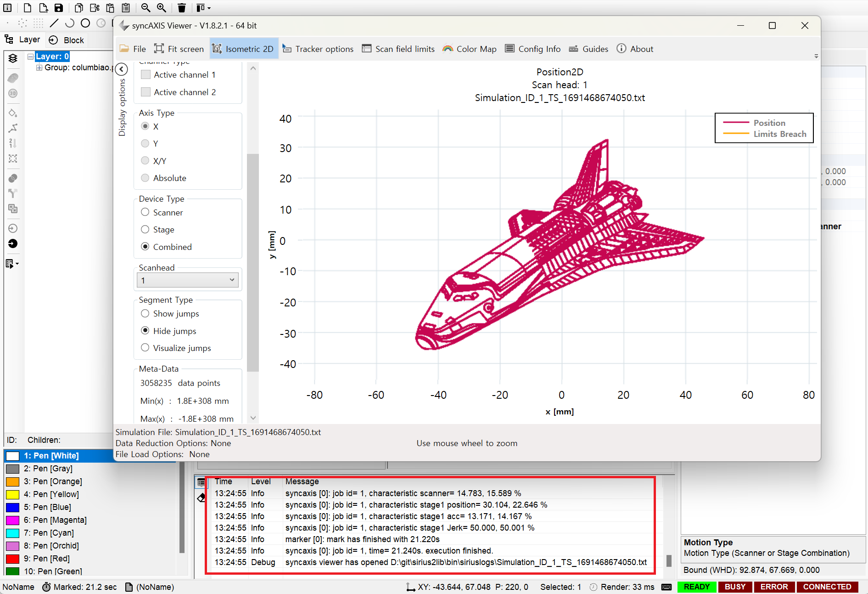Click the ERROR status button
868x594 pixels.
tap(774, 587)
